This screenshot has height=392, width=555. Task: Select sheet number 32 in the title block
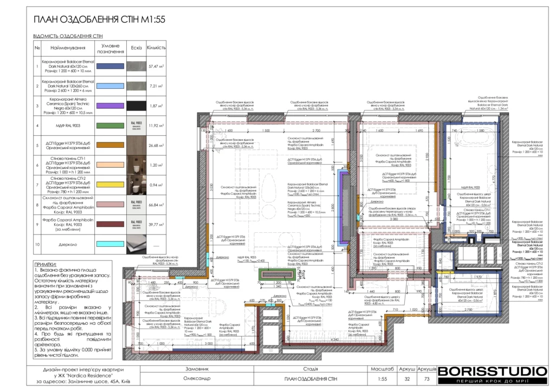coord(406,379)
